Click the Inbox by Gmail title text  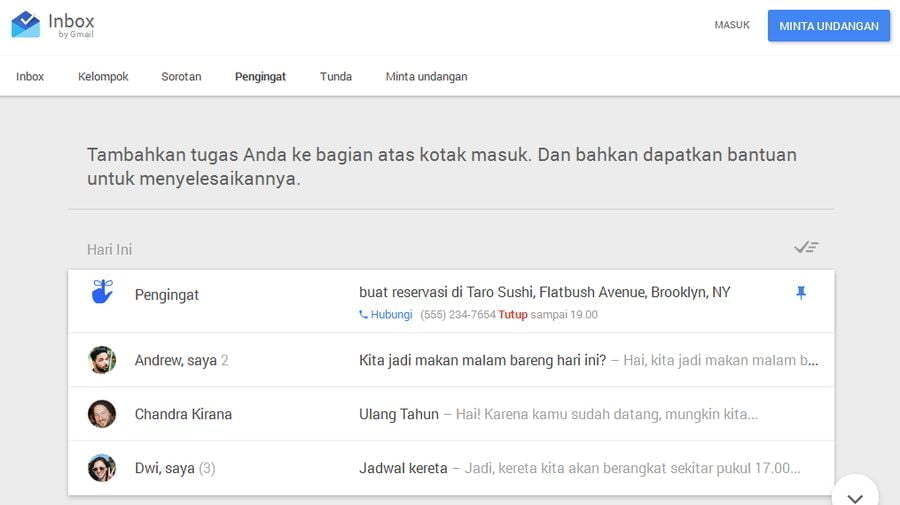[71, 25]
